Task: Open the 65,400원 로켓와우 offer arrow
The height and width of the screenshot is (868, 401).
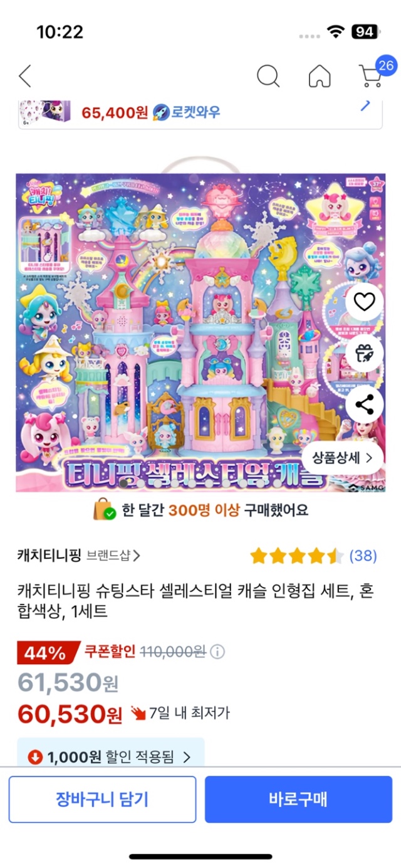Action: [x=366, y=106]
